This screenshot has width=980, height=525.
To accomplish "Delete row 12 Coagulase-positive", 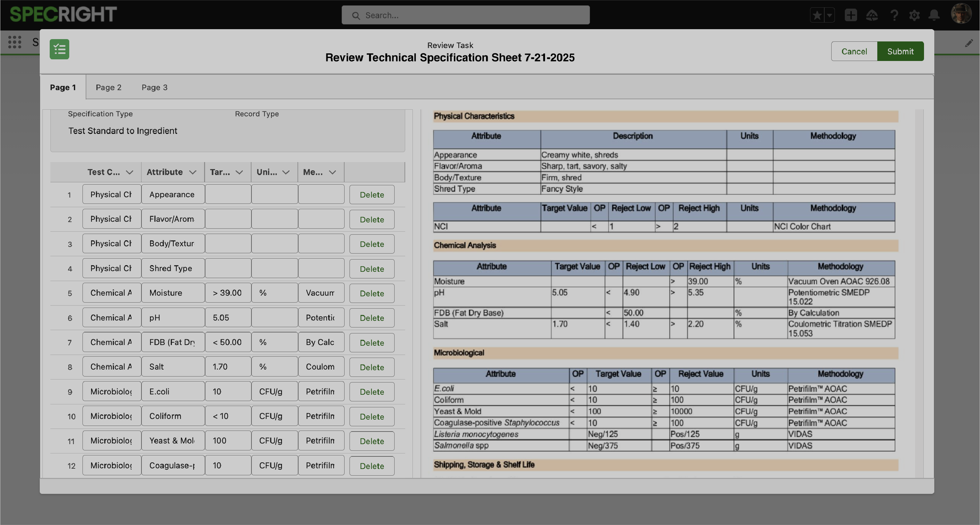I will click(x=372, y=466).
